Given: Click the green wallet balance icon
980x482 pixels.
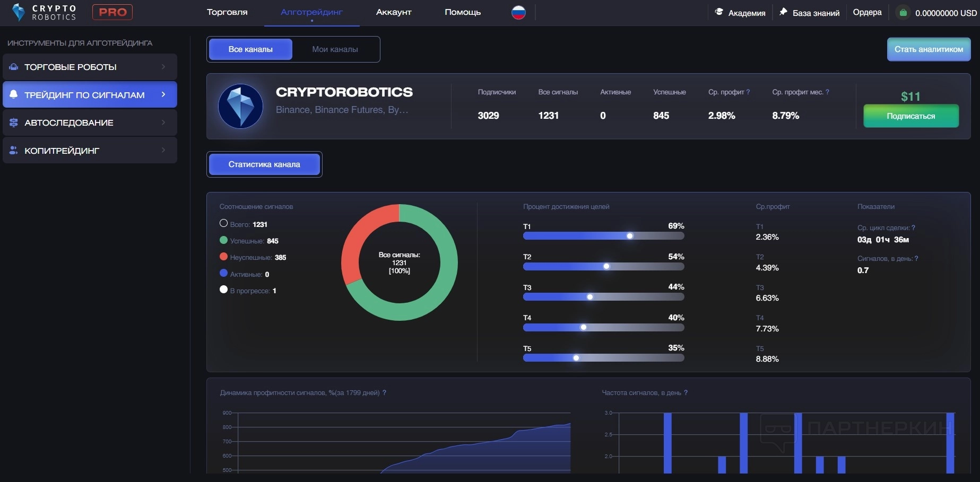Looking at the screenshot, I should [903, 12].
